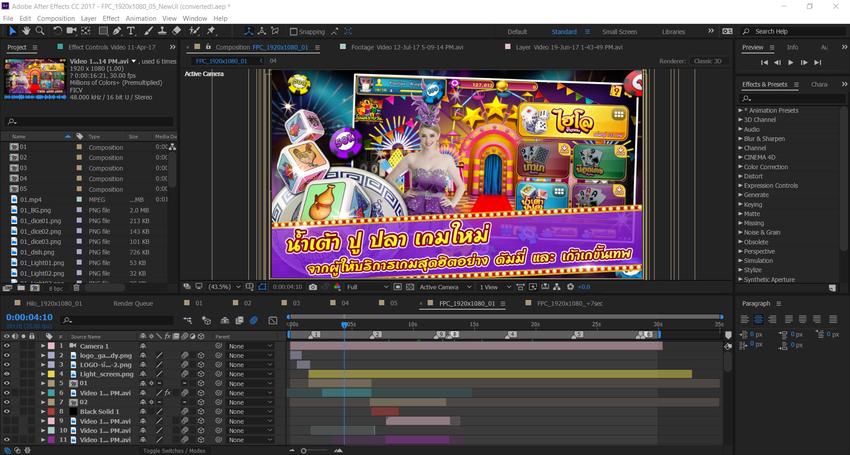Toggle motion blur for Light_screen.png layer
This screenshot has width=850, height=455.
click(184, 374)
